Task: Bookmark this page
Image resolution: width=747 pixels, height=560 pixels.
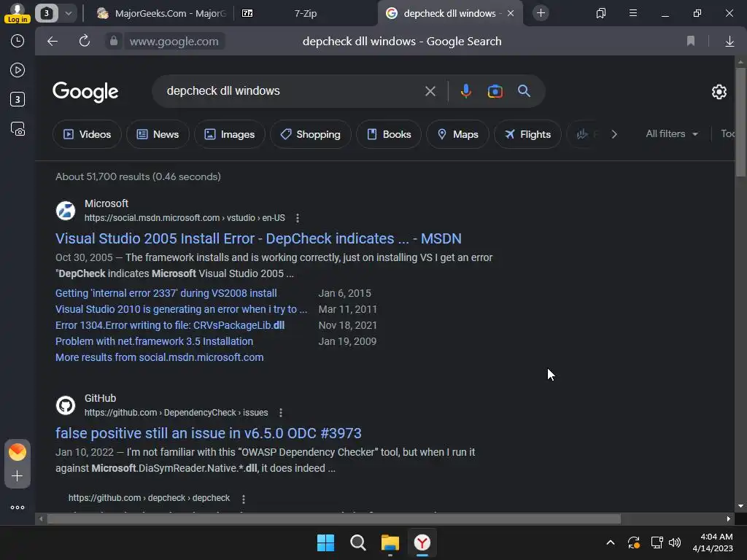Action: [691, 42]
